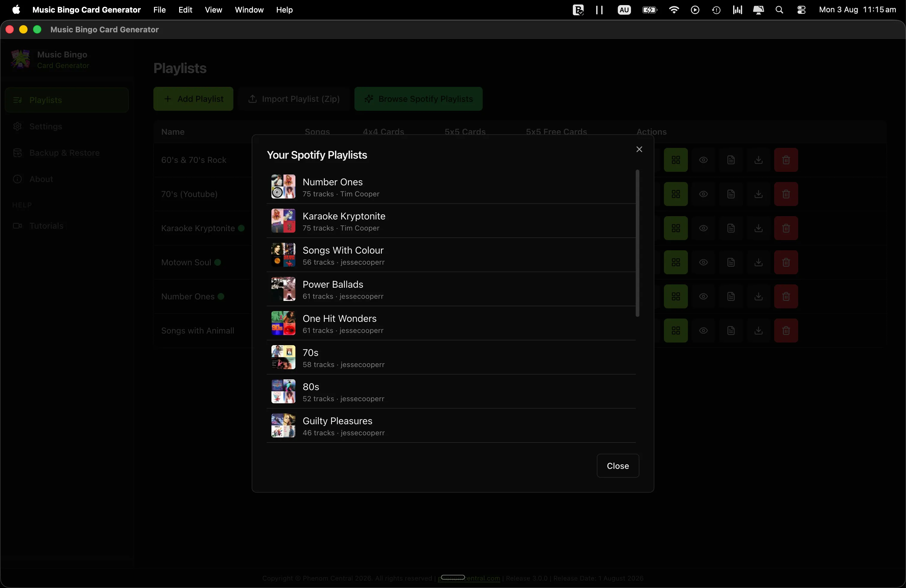Open document icon for Motown Soul
The image size is (906, 588).
(x=730, y=263)
